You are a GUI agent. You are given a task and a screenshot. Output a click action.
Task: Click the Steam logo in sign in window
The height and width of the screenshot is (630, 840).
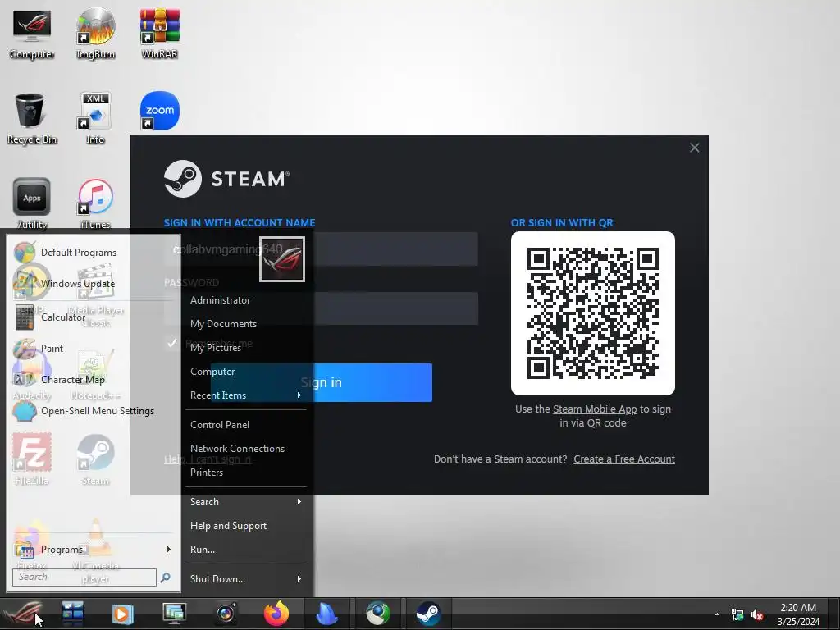coord(226,179)
